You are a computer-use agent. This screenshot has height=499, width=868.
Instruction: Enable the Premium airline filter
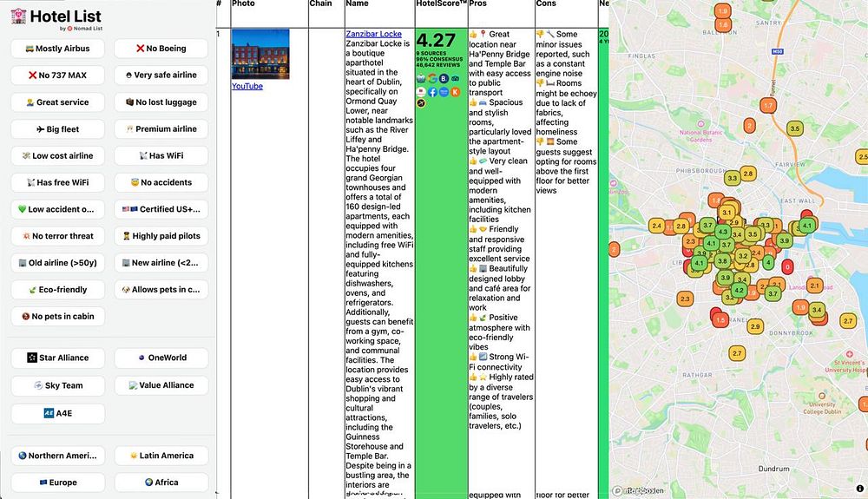coord(161,128)
